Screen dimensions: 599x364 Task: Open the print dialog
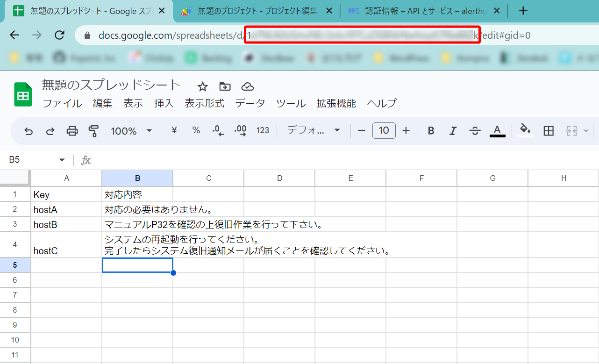tap(72, 131)
